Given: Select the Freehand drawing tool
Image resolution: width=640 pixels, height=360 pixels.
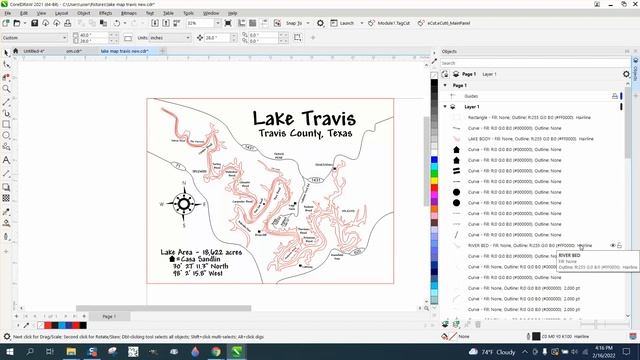Looking at the screenshot, I should 6,101.
